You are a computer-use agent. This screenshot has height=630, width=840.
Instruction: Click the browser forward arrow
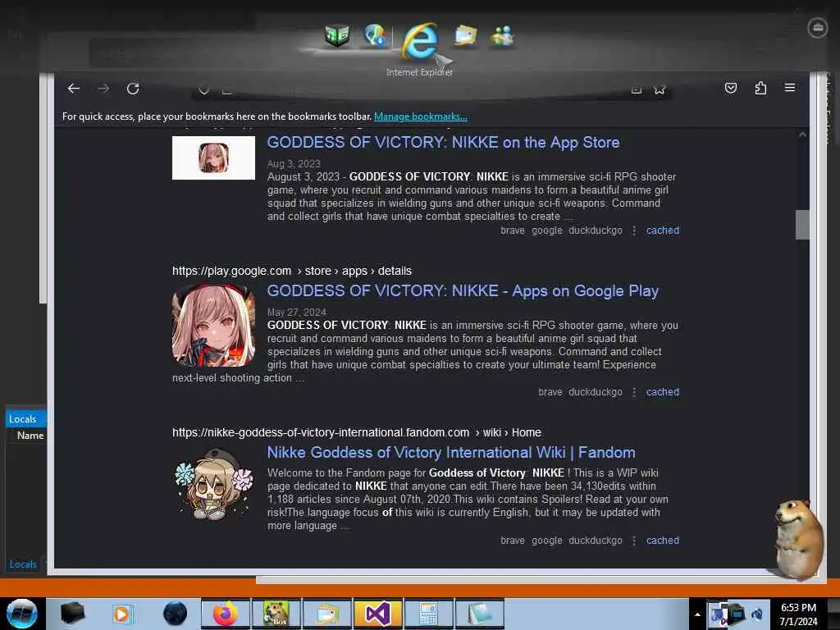[103, 89]
